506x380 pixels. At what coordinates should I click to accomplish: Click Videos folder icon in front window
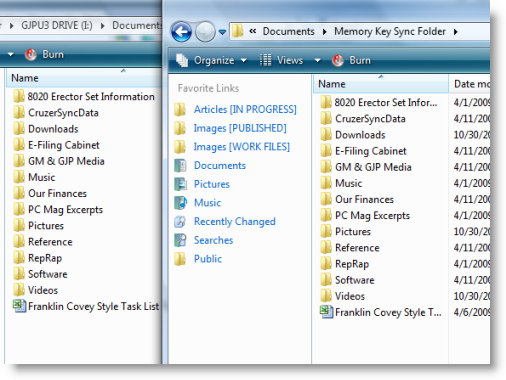(x=326, y=296)
